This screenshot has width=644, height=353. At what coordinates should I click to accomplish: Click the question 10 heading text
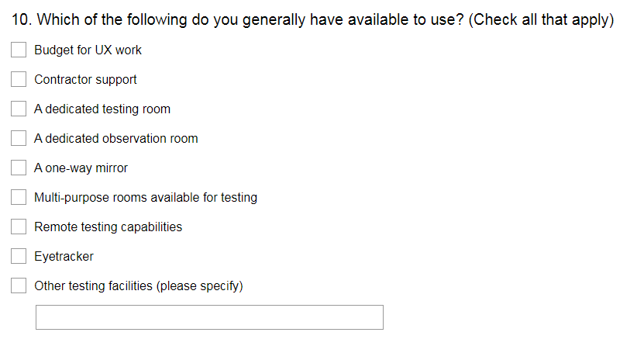tap(313, 20)
